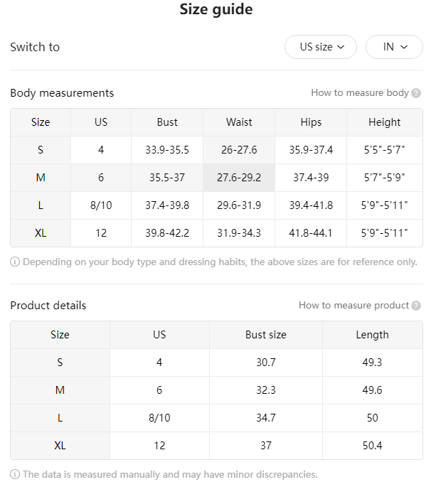
Task: Click the Hips value 35.9-37.4 for size S
Action: [311, 150]
